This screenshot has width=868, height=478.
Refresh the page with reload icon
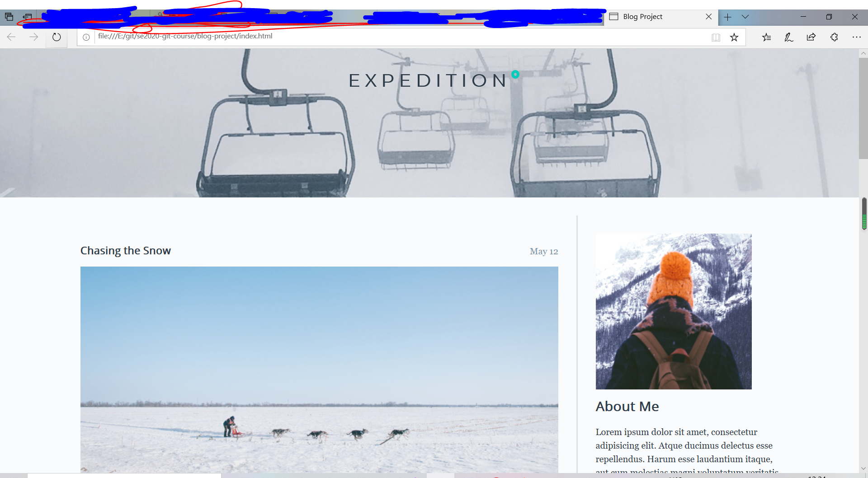[57, 37]
